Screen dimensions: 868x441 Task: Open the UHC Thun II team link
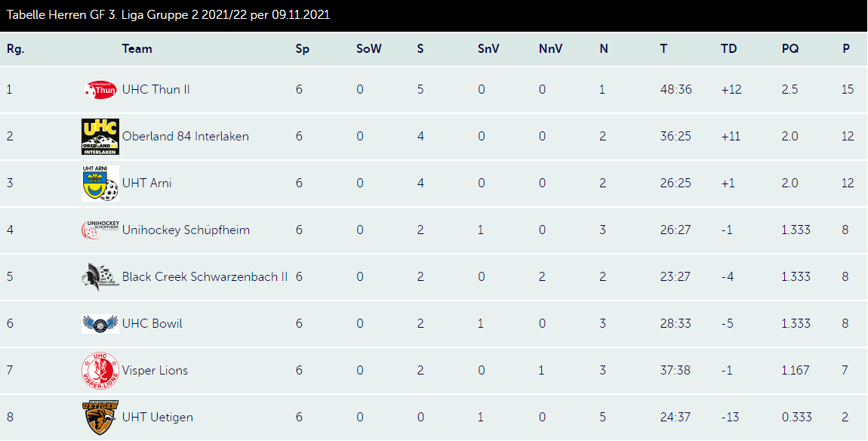156,89
